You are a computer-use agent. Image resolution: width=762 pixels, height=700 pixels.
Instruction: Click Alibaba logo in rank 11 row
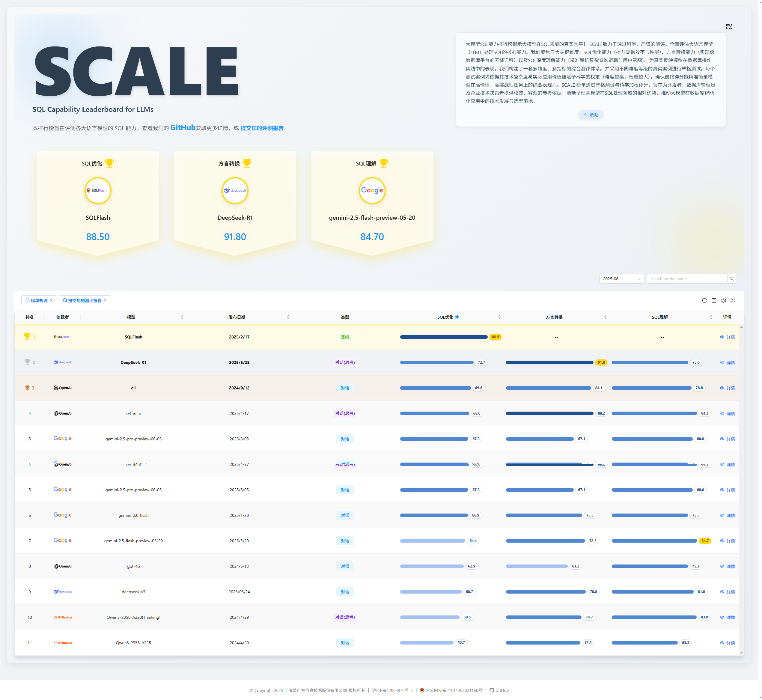62,643
